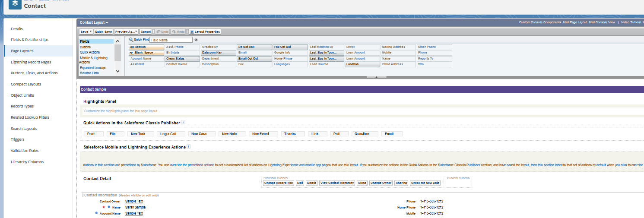Click info icon next to Lightning Experience Actions

(x=189, y=147)
